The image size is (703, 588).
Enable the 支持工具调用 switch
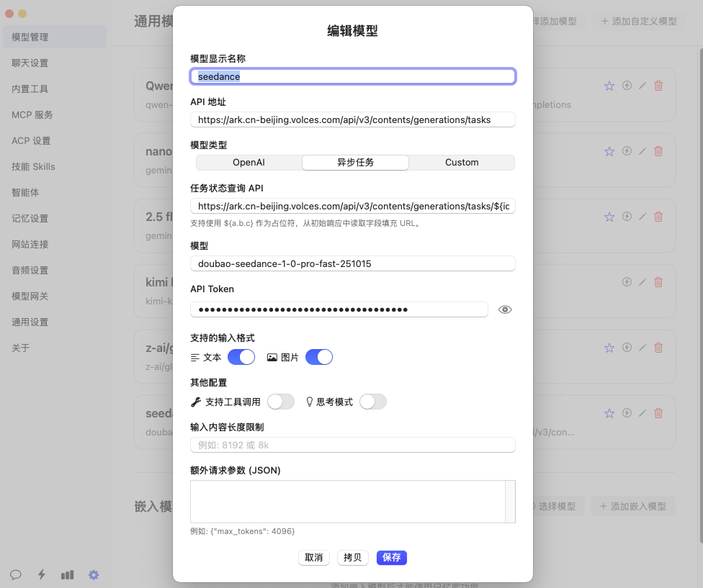(x=281, y=402)
